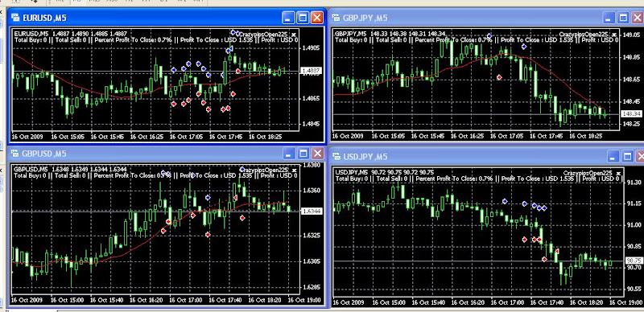Activate the GBPJPY,M5 window title bar
Screen dimensions: 644x312
[x=469, y=18]
